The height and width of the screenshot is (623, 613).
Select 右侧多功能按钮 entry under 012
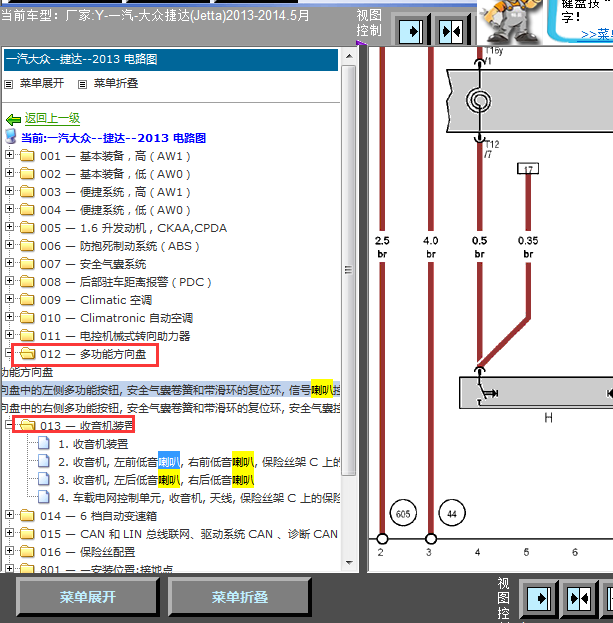[171, 408]
